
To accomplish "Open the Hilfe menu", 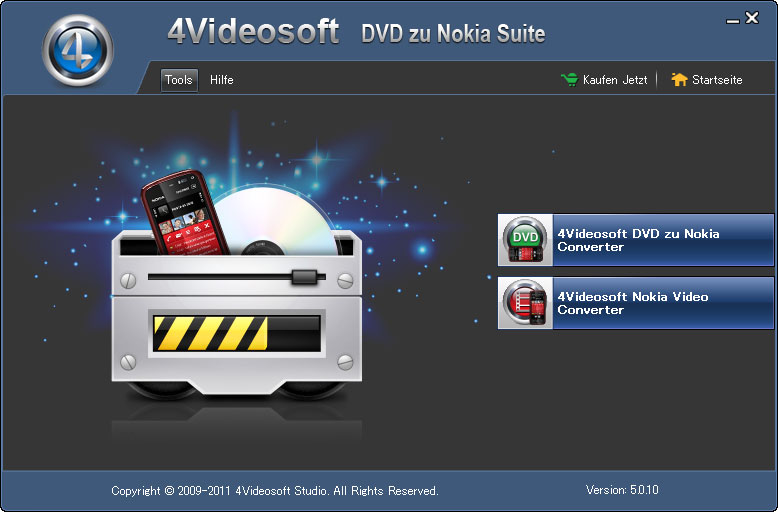I will pos(222,80).
